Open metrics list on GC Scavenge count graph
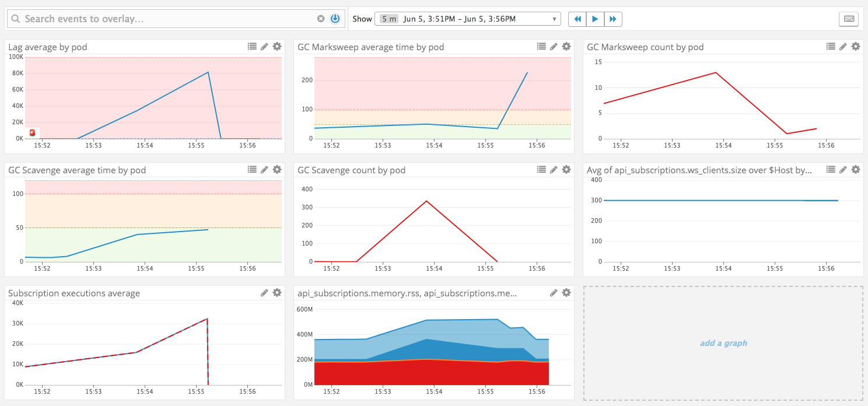The width and height of the screenshot is (868, 406). [541, 169]
